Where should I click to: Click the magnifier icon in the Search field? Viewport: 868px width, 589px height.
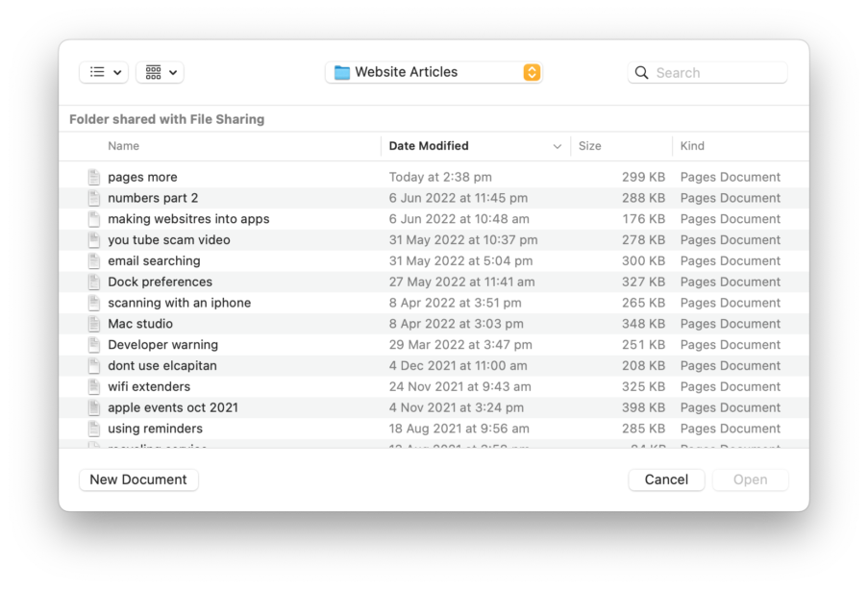tap(641, 72)
